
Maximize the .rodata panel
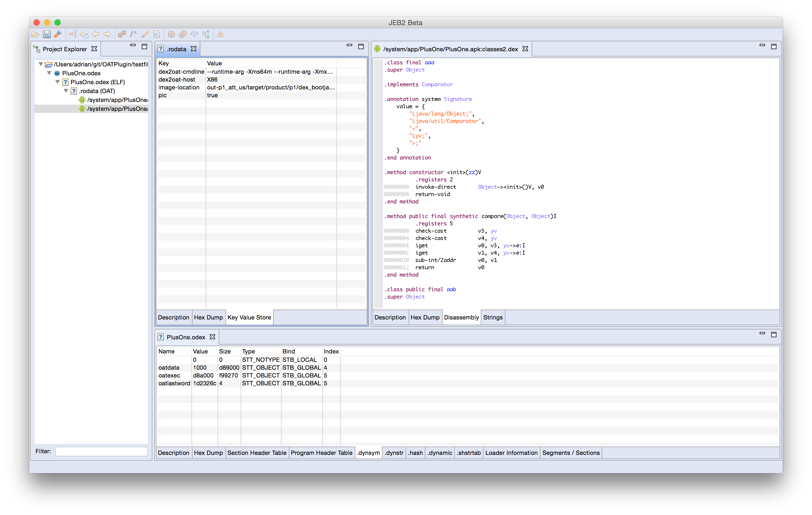pos(361,47)
